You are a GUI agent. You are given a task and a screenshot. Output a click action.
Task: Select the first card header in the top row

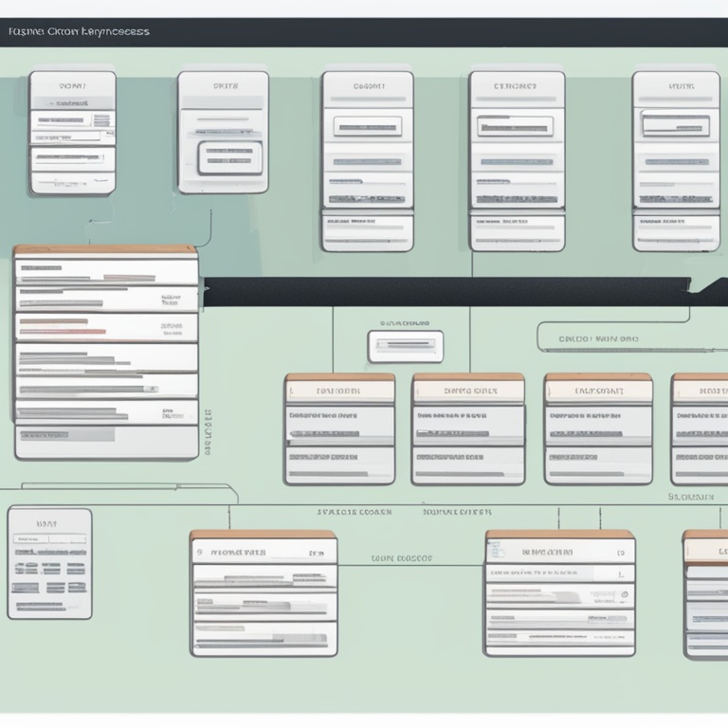(x=72, y=84)
